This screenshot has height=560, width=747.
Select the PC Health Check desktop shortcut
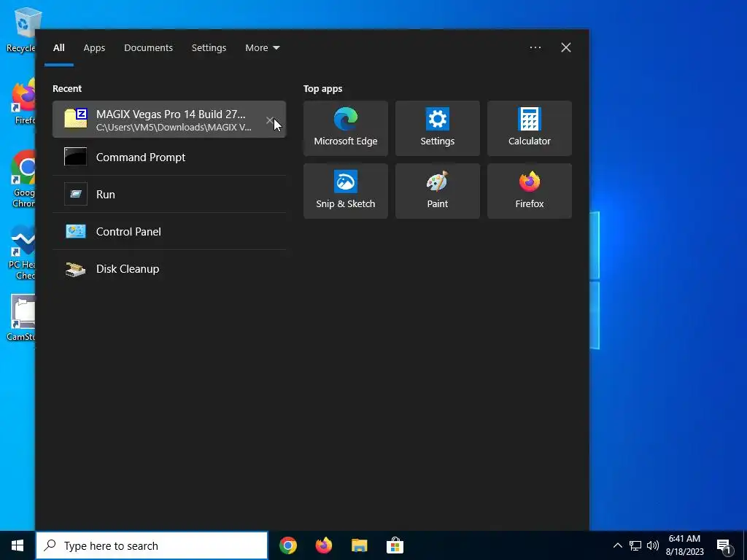[21, 252]
